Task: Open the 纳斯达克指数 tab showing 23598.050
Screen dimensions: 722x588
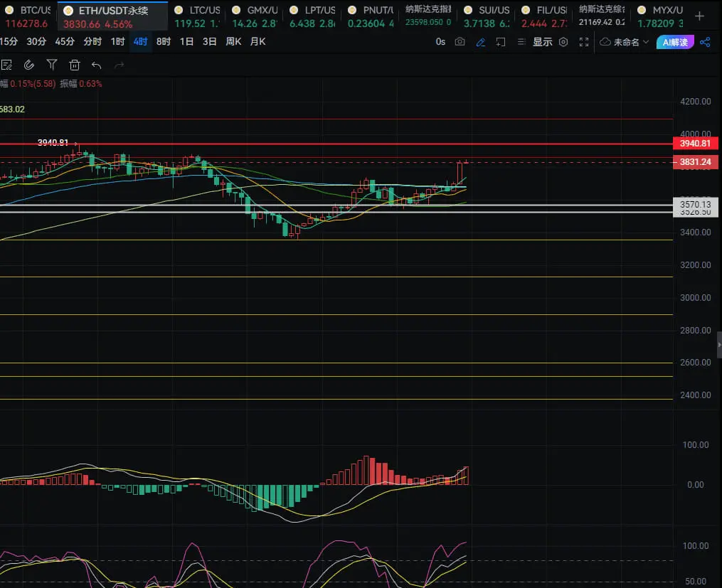Action: [x=428, y=16]
